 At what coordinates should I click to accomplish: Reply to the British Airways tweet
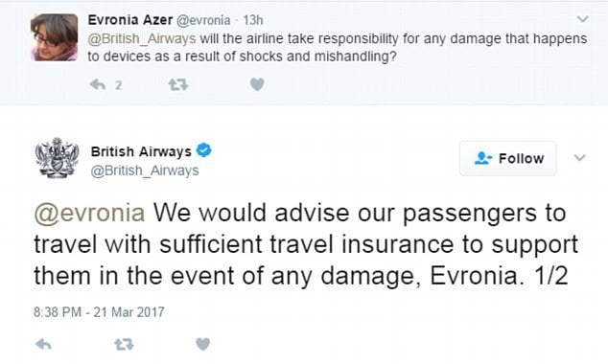tap(43, 344)
